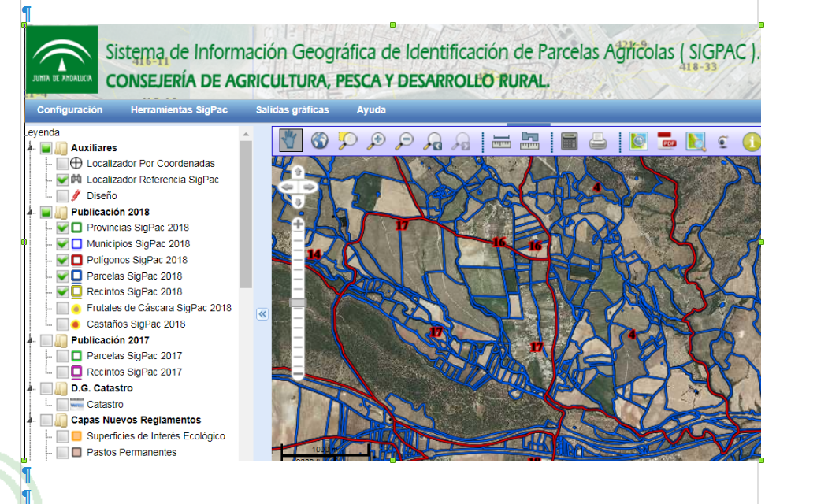This screenshot has height=504, width=817.
Task: Open the yellow information icon
Action: [x=752, y=142]
